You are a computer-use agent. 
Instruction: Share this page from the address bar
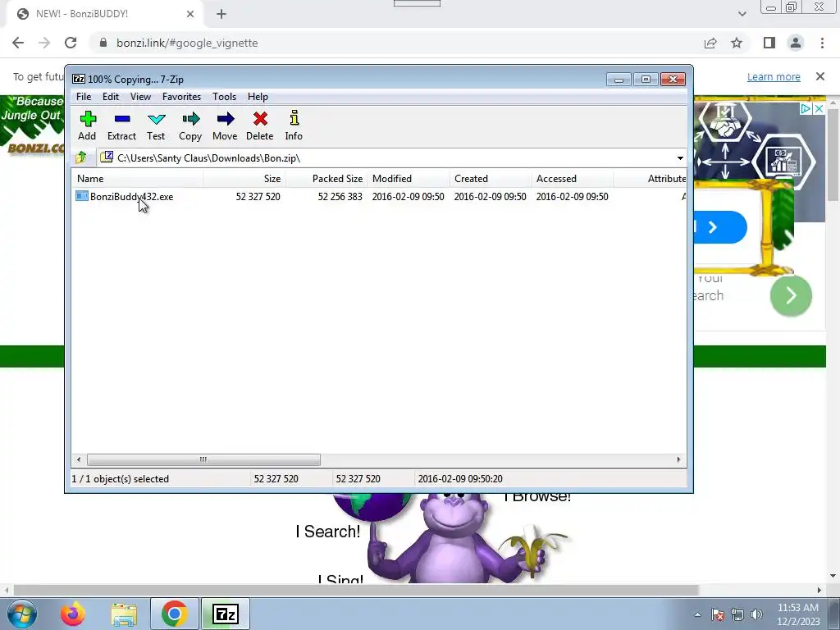click(710, 43)
